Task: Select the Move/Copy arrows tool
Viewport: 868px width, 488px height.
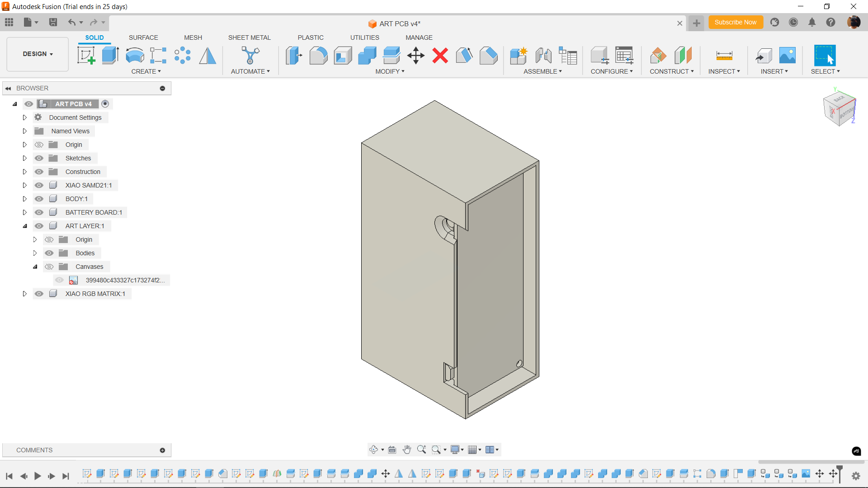Action: click(x=415, y=56)
